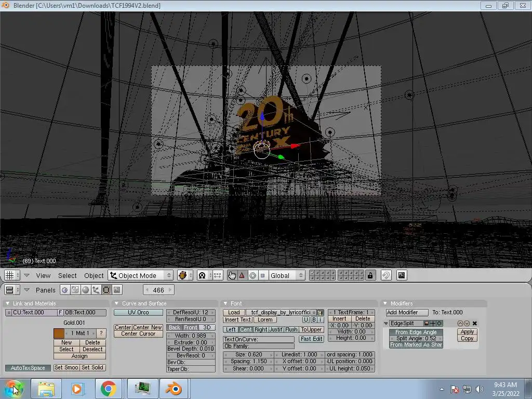The image size is (532, 399).
Task: Click the Load font button
Action: [x=234, y=312]
